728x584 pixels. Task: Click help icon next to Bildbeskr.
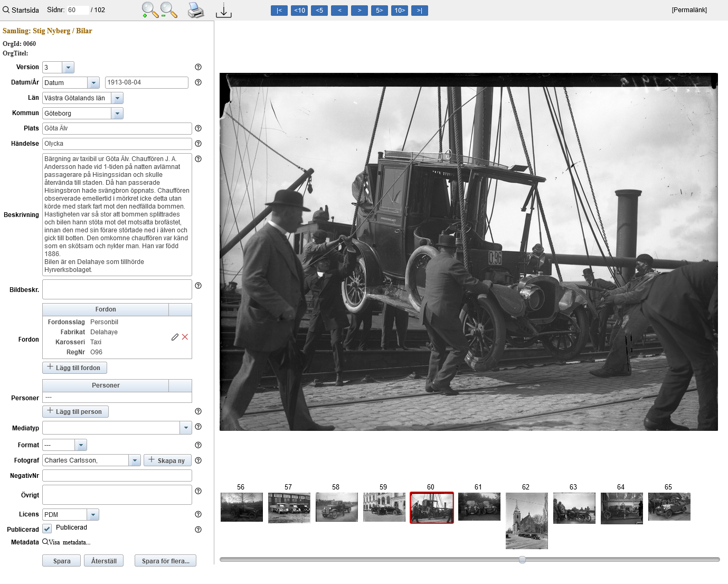[198, 286]
